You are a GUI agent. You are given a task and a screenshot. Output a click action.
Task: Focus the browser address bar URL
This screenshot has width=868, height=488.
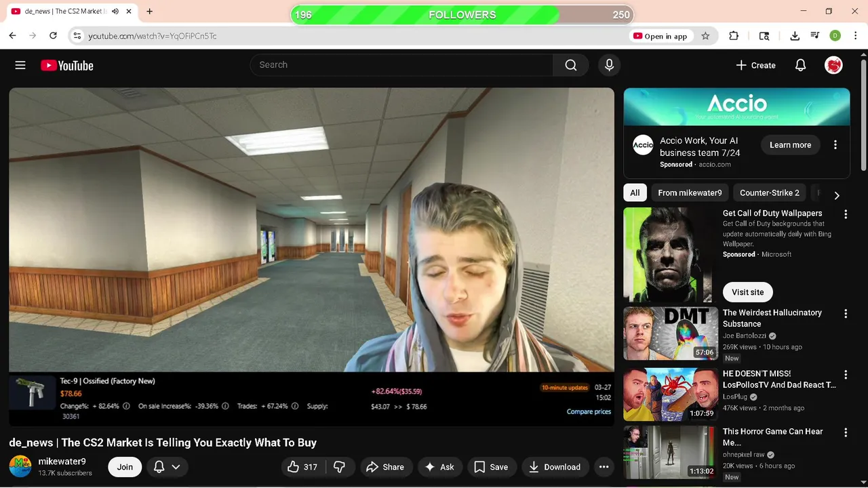tap(153, 36)
